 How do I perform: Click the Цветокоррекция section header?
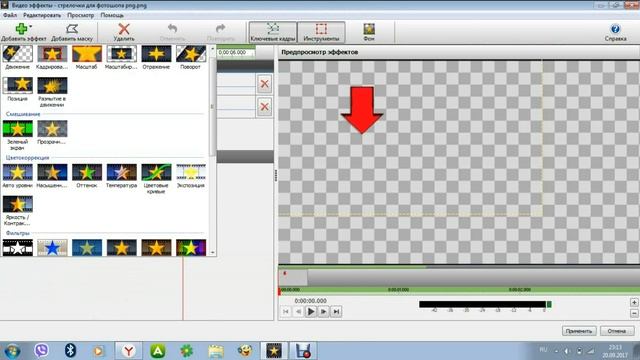point(27,157)
